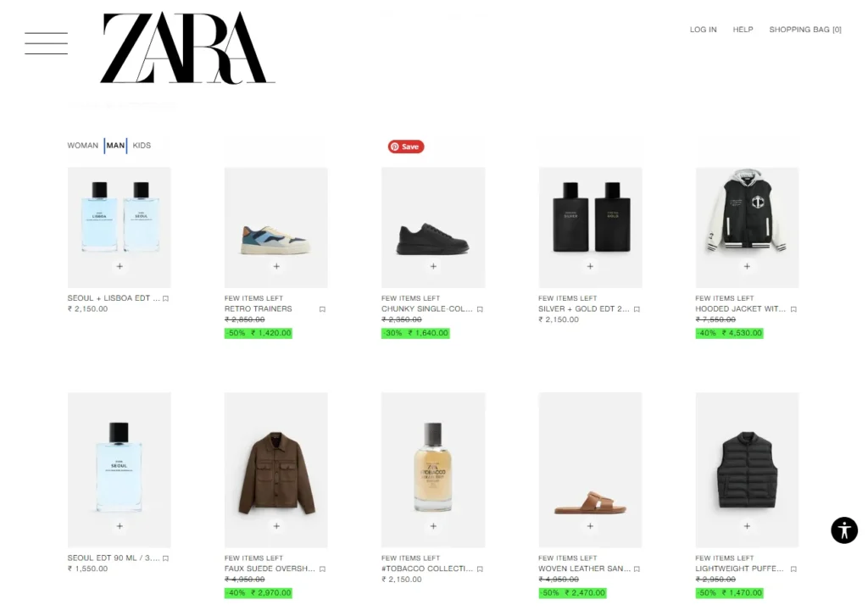
Task: Switch to the WOMAN tab
Action: 82,146
